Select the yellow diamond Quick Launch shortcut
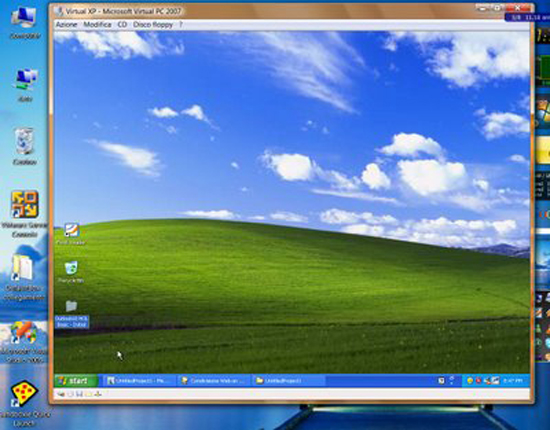The width and height of the screenshot is (550, 430). [24, 403]
